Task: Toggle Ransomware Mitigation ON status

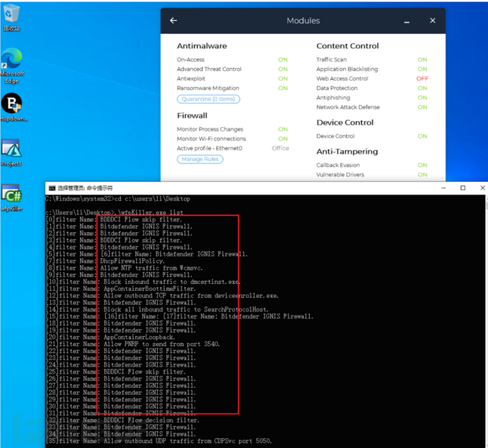Action: (283, 88)
